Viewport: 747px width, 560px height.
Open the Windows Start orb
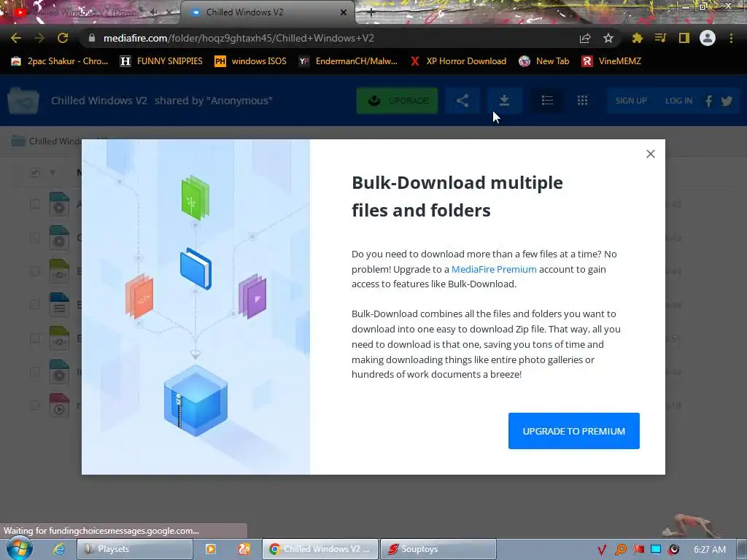(x=19, y=548)
